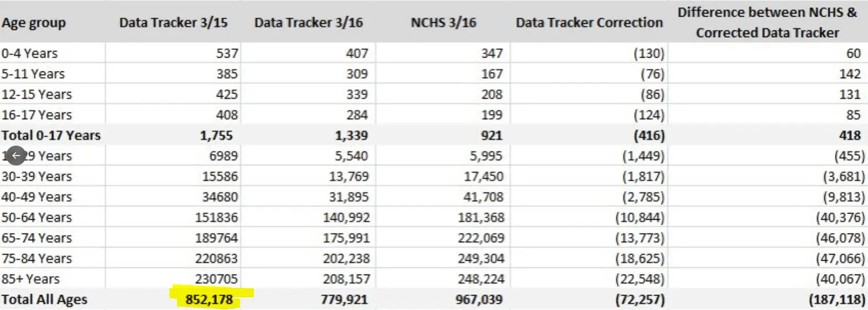
Task: Click the 5-11 Years row label
Action: 33,74
